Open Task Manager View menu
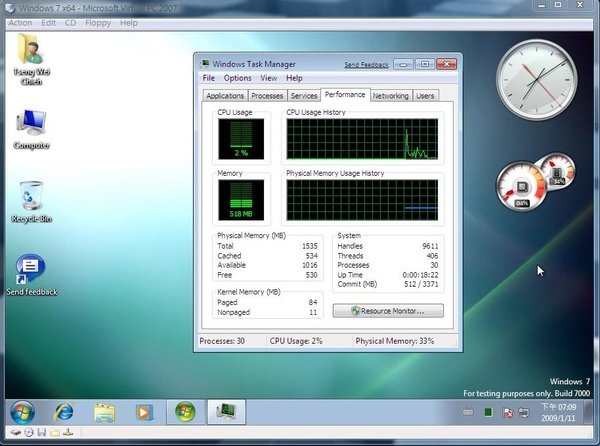The image size is (600, 446). pos(269,78)
